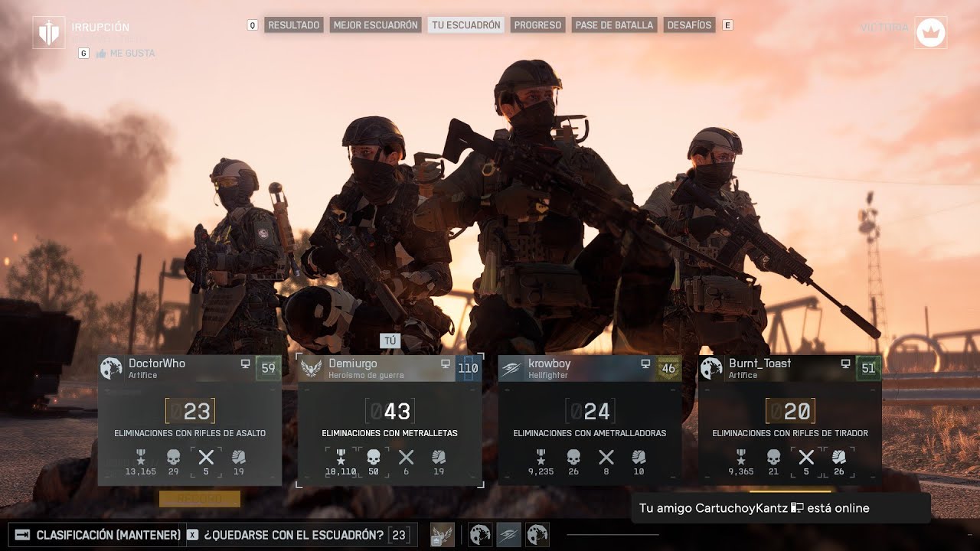Viewport: 980px width, 551px height.
Task: Click DoctorWho's kills skull icon
Action: point(173,457)
